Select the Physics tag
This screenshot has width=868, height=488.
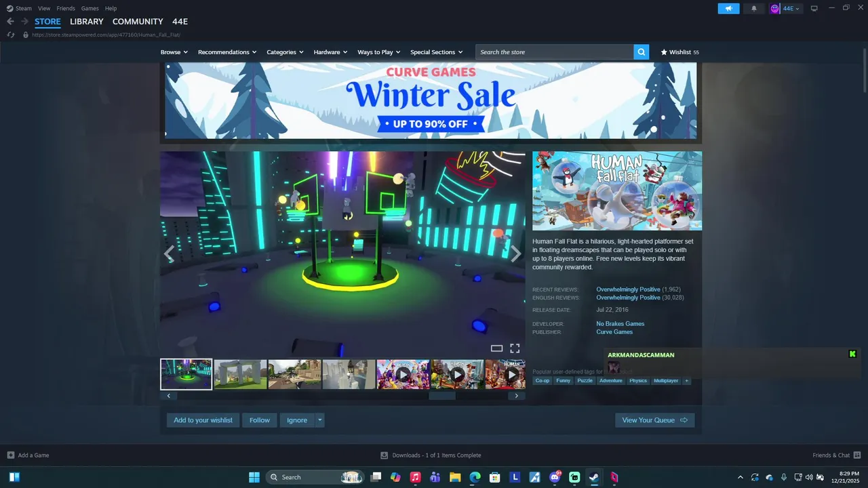[x=638, y=381]
